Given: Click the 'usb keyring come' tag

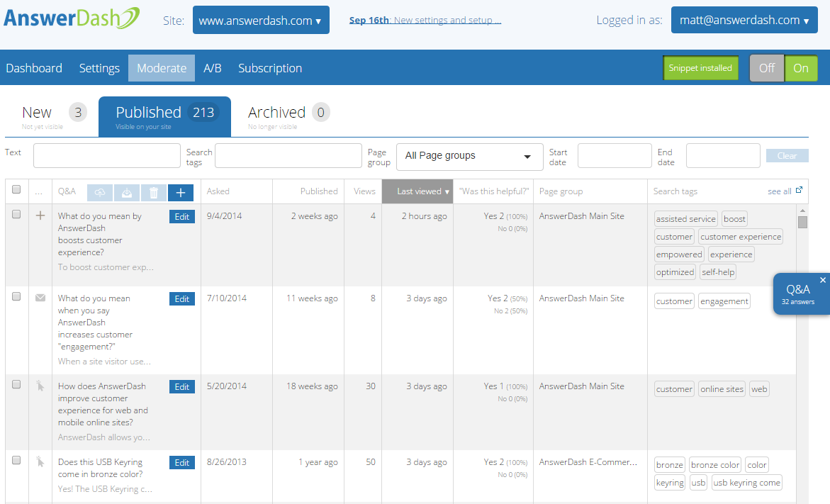Looking at the screenshot, I should (746, 483).
